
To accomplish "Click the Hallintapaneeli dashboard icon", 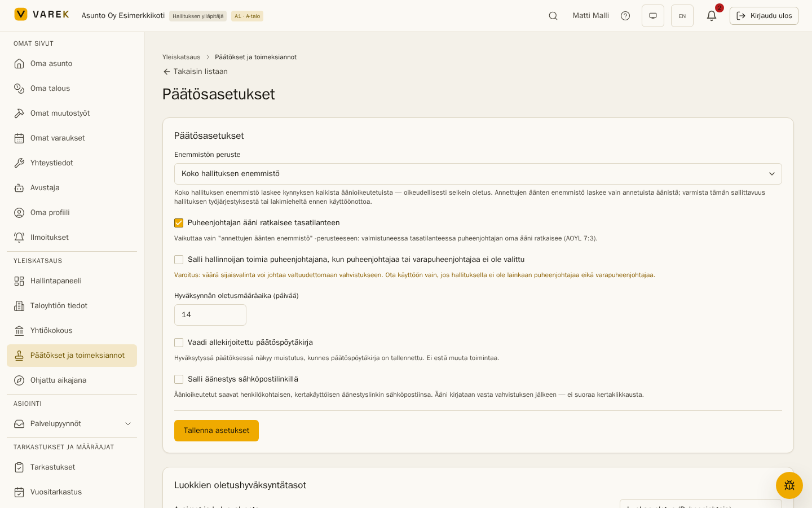I will coord(19,281).
